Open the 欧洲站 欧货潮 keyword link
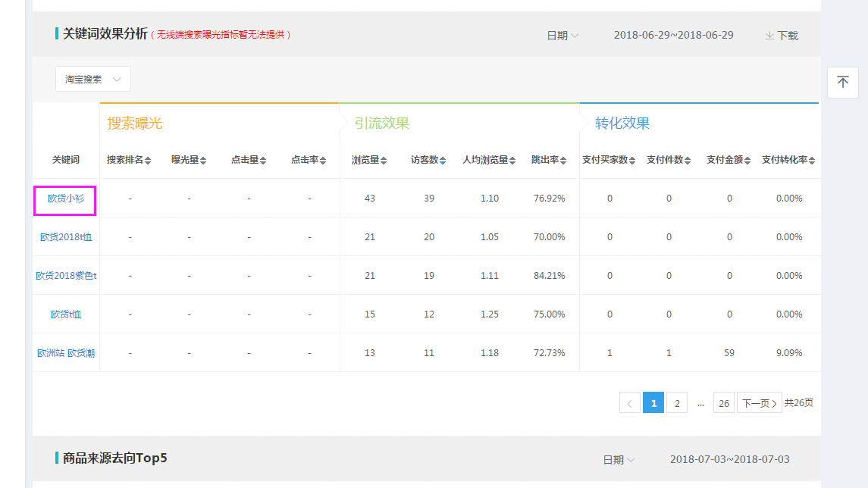The image size is (868, 488). [66, 353]
